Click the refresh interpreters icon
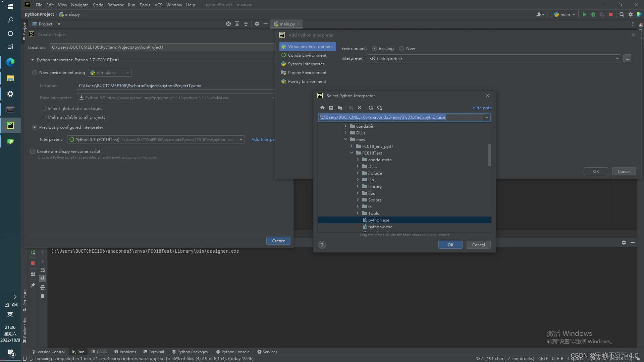644x362 pixels. coord(370,108)
